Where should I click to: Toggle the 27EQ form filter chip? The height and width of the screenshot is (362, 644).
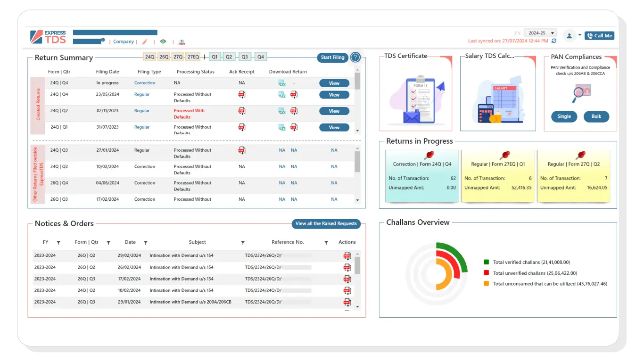193,57
